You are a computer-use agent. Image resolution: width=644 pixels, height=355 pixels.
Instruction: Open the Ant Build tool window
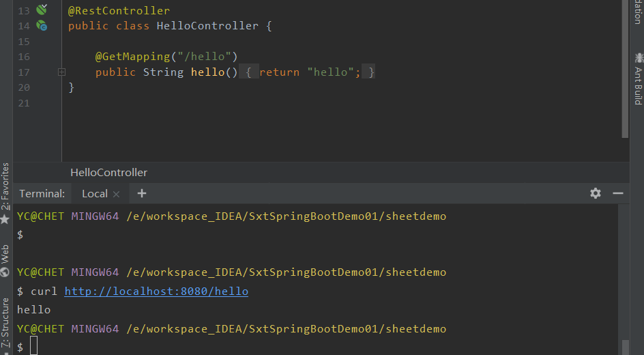coord(638,79)
